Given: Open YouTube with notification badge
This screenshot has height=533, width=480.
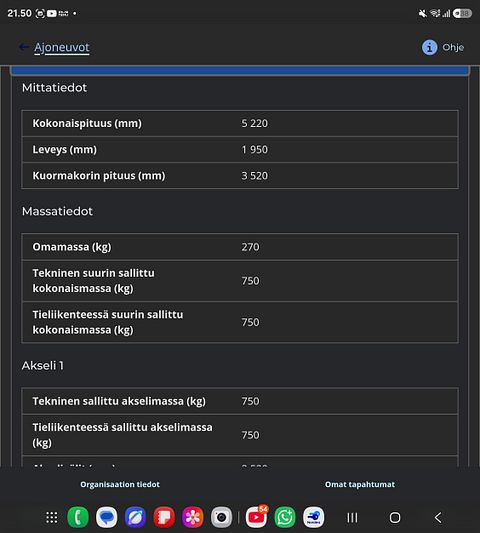Looking at the screenshot, I should (257, 517).
